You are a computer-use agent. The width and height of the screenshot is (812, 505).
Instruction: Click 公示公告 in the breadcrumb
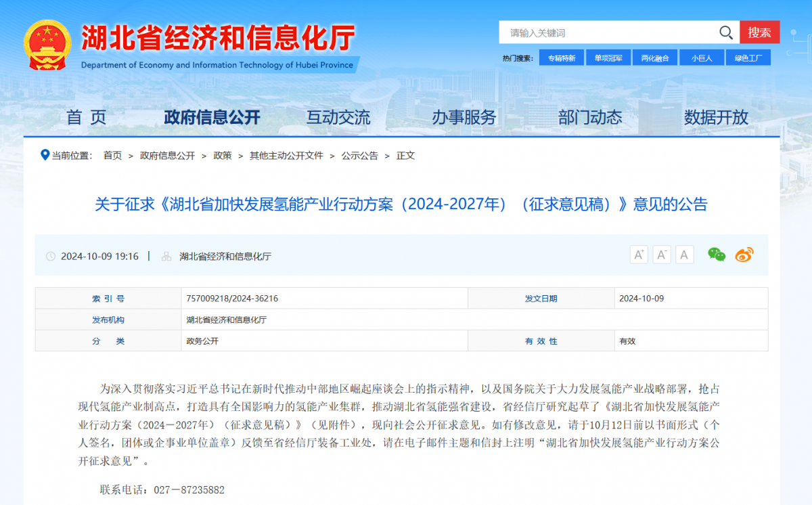tap(360, 156)
